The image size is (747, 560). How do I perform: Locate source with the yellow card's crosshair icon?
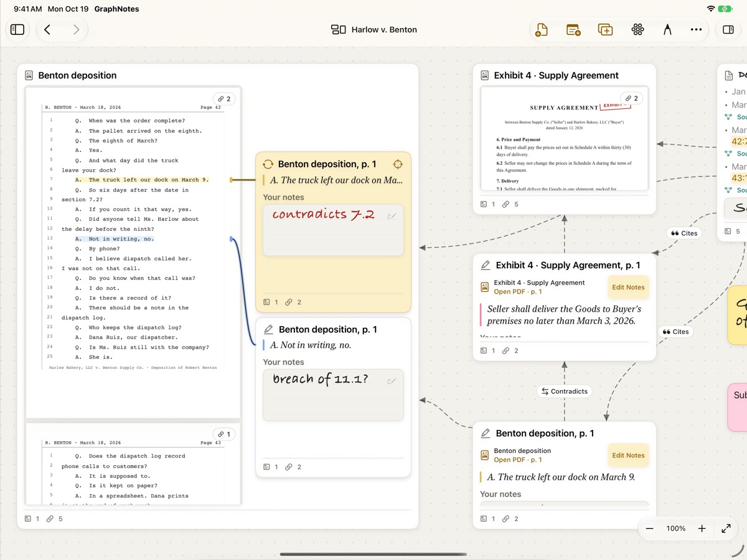(398, 164)
